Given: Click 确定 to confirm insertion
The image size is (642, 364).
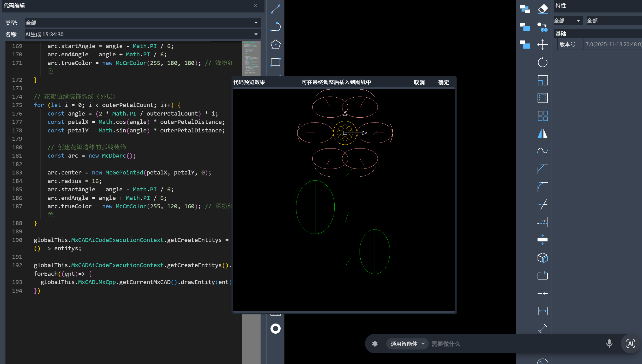Looking at the screenshot, I should [444, 82].
